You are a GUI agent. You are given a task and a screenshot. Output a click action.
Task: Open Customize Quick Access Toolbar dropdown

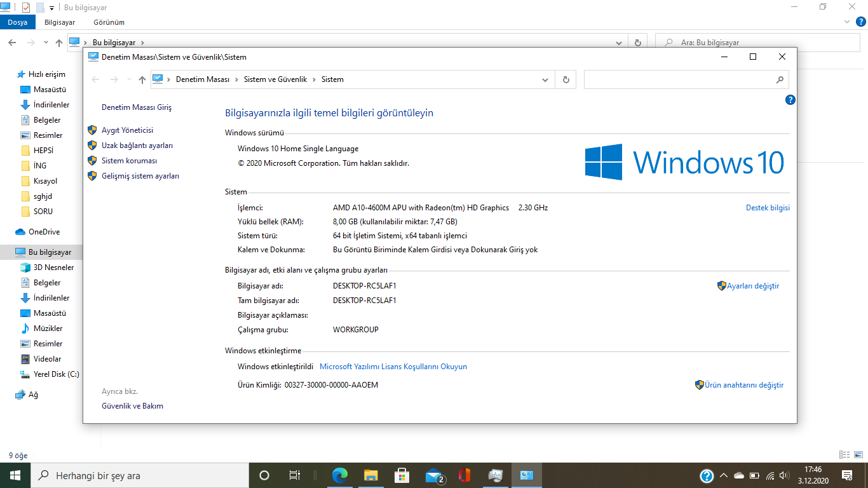(x=51, y=8)
